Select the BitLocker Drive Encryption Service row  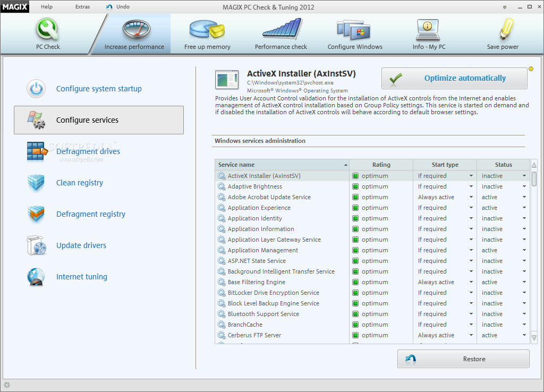(372, 293)
